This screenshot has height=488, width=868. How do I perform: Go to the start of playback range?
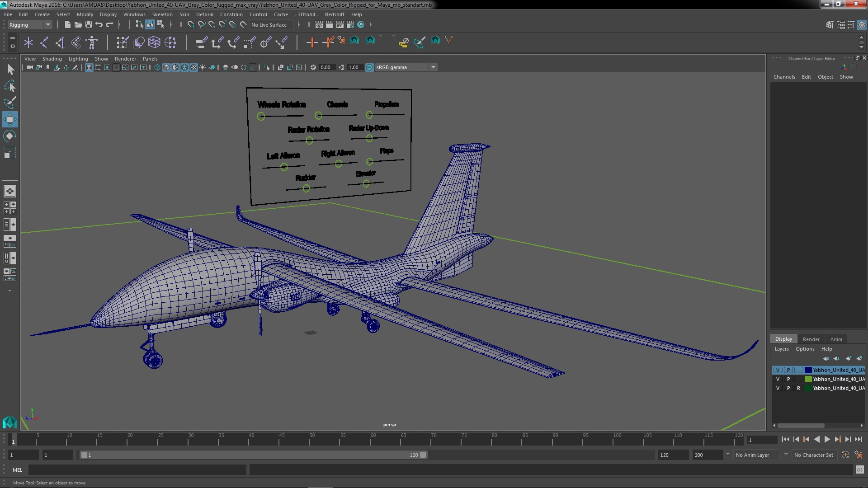tap(785, 439)
